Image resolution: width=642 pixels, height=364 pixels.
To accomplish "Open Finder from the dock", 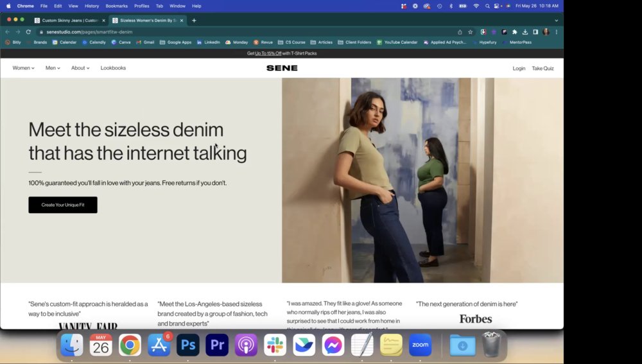I will coord(72,345).
